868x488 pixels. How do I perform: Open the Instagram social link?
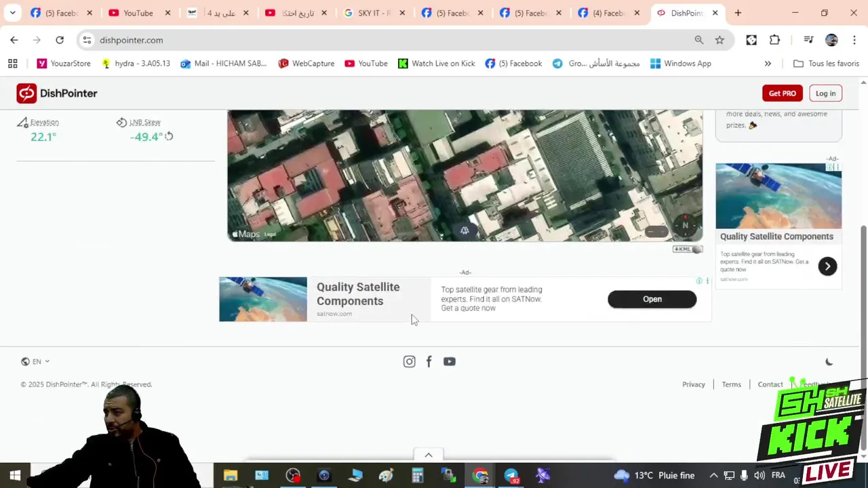409,362
